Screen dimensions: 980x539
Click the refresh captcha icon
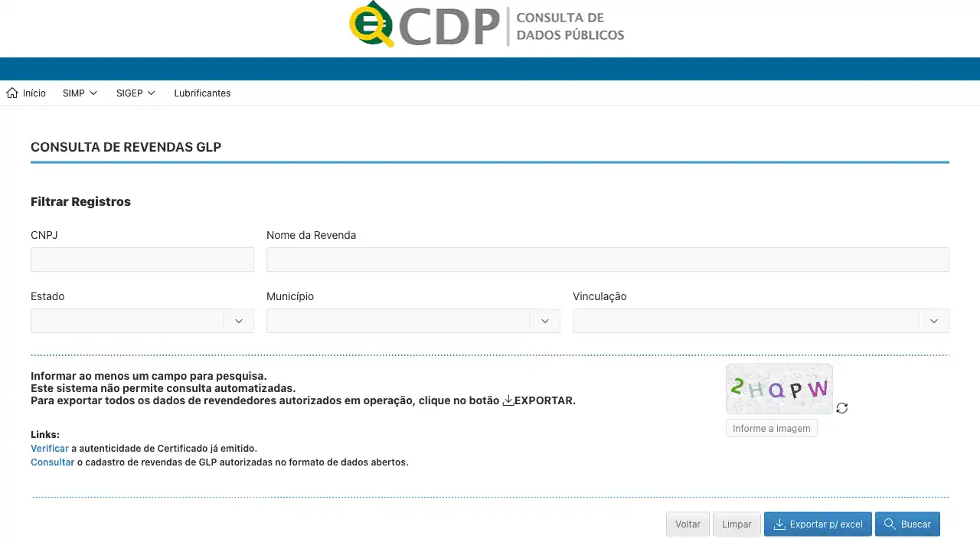coord(842,408)
